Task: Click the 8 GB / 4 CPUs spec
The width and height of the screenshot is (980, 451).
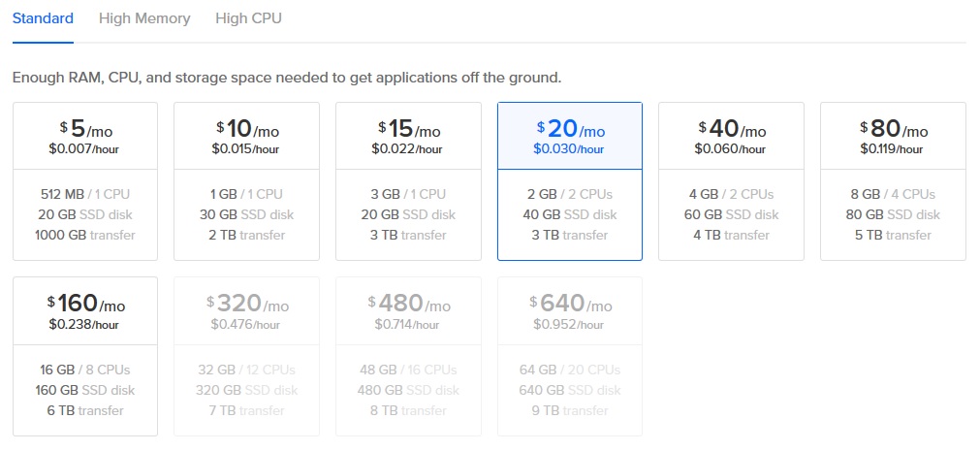Action: tap(893, 194)
